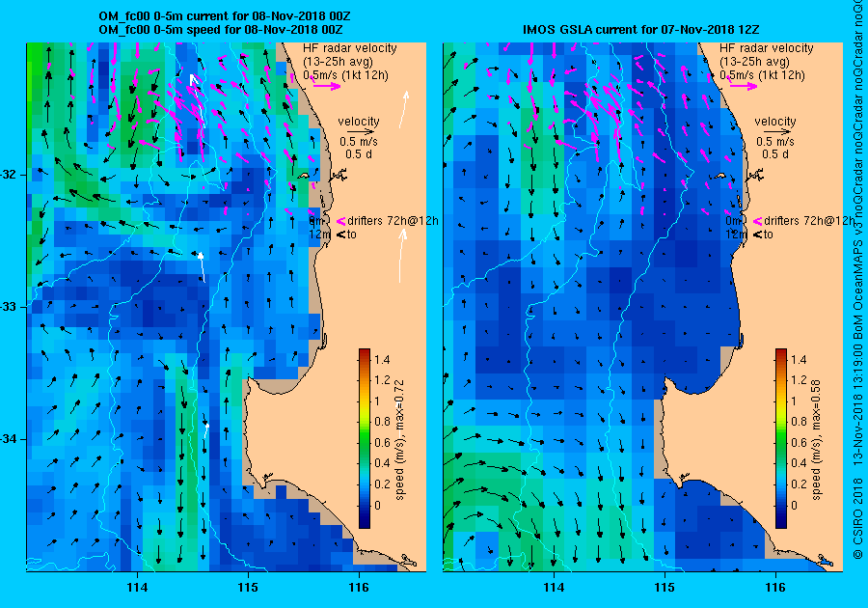Click magenta drifter arrowhead marker in IMOS GSLA map

757,221
